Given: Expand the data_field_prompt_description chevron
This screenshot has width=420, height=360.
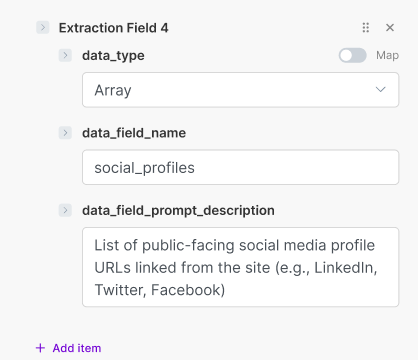Looking at the screenshot, I should pos(65,210).
